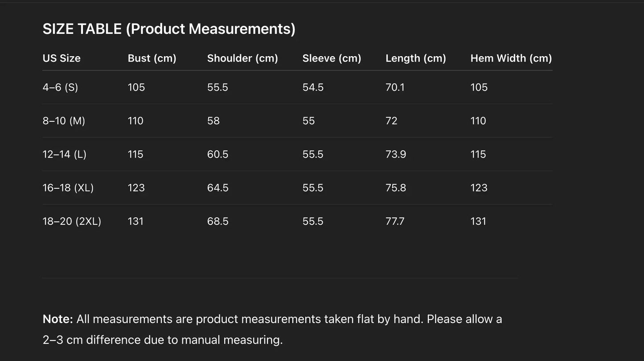Click the Hem Width (cm) column header
The width and height of the screenshot is (644, 361).
(511, 58)
